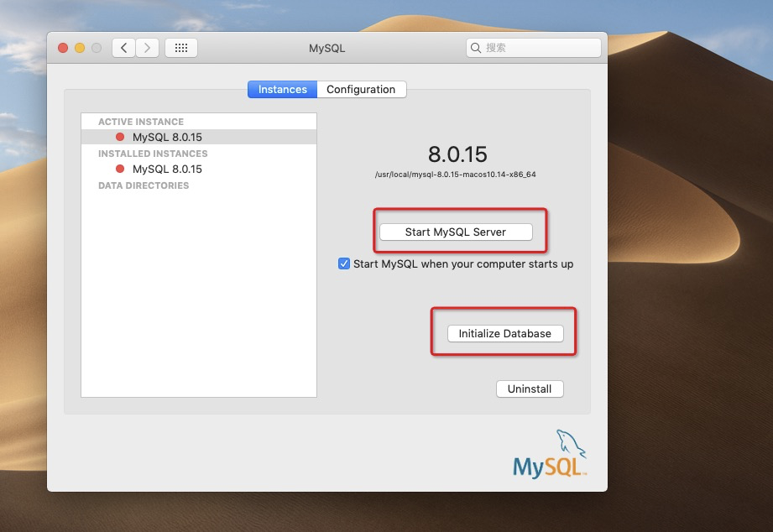Open the Configuration tab
Viewport: 773px width, 532px height.
click(x=362, y=89)
